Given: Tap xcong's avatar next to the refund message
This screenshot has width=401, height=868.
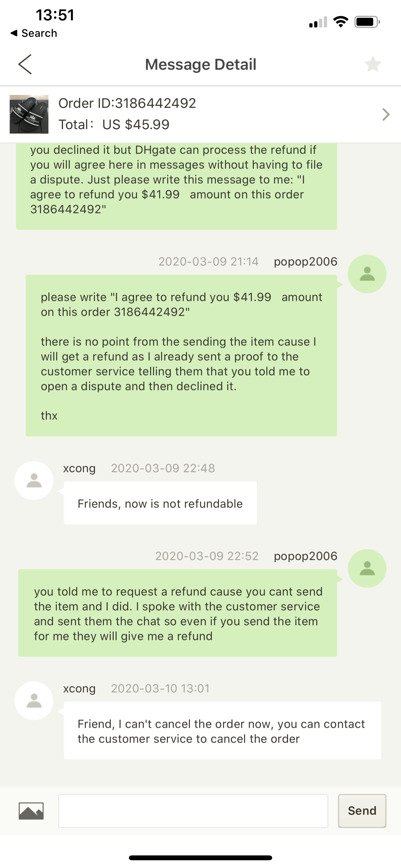Looking at the screenshot, I should tap(34, 480).
